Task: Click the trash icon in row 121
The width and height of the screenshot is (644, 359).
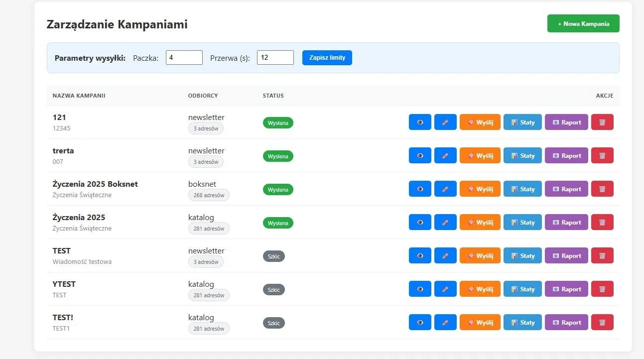Action: [x=602, y=122]
